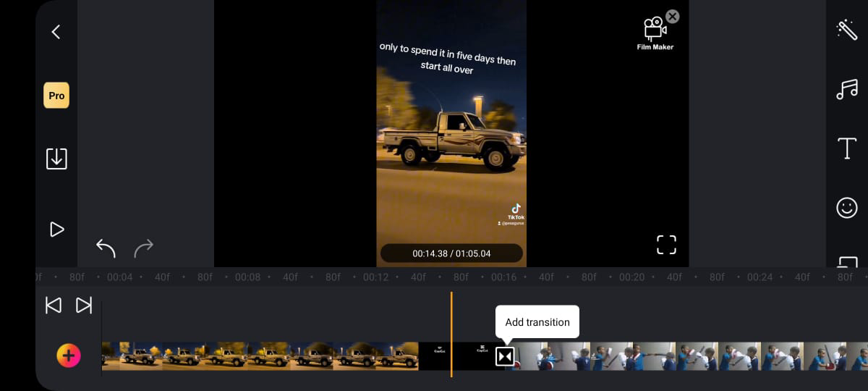Undo the last edit

click(x=106, y=248)
